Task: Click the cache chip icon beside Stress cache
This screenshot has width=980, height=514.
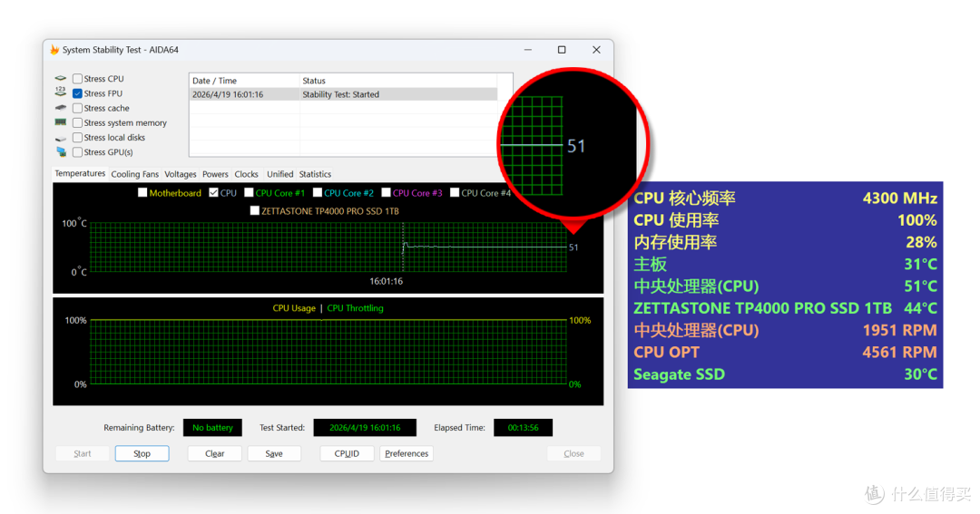Action: pos(61,107)
